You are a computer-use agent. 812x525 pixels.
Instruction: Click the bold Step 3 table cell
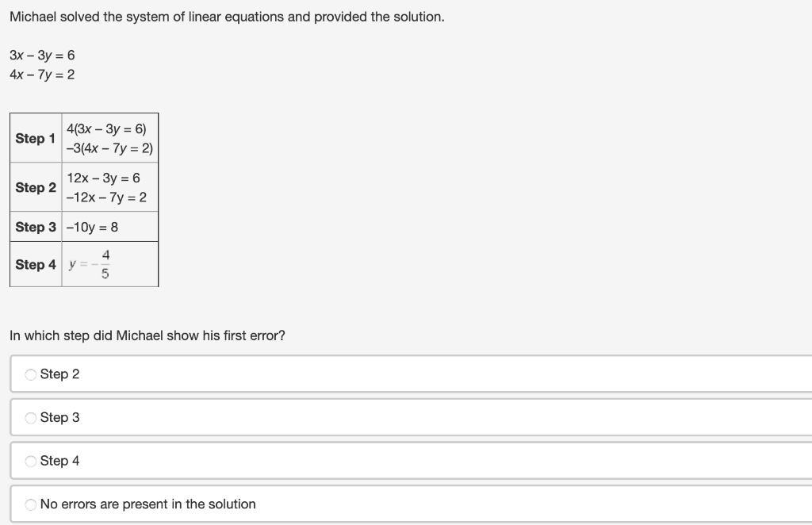(36, 227)
